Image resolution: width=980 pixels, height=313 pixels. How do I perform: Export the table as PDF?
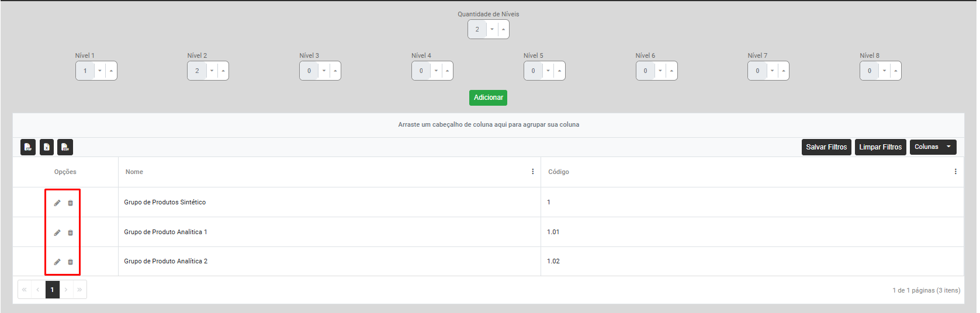[28, 147]
